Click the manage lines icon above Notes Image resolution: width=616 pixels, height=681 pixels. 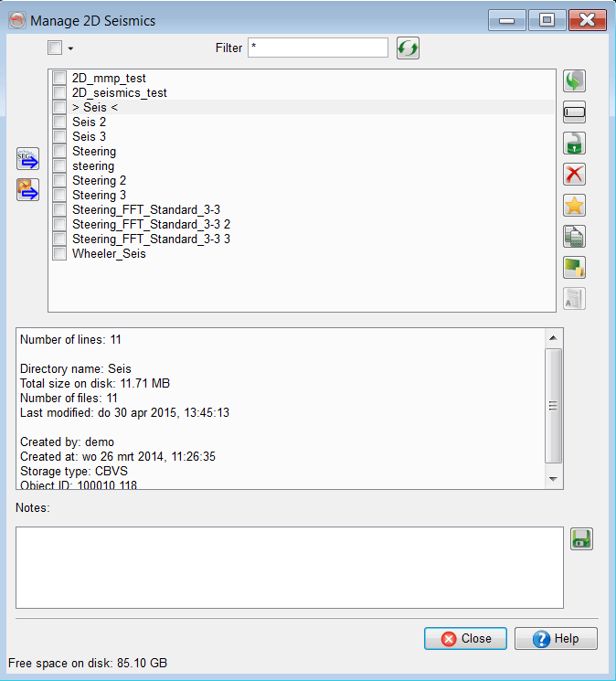click(x=574, y=268)
